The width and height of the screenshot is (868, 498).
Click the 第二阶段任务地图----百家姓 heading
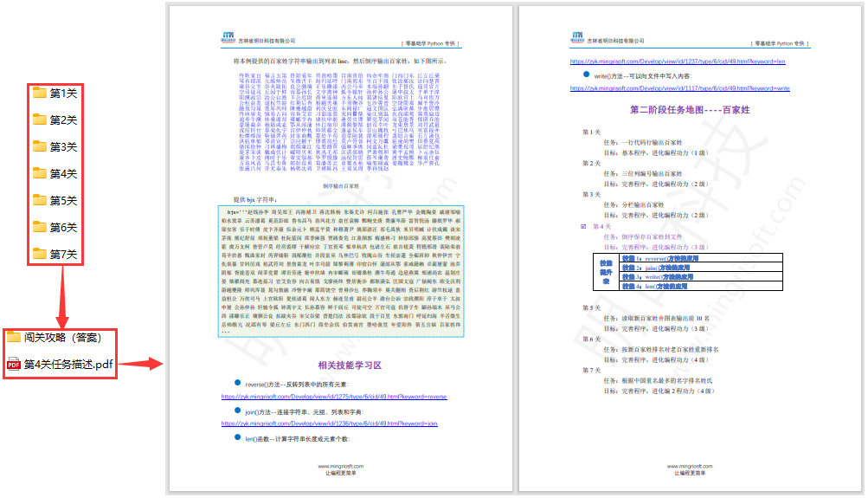click(x=690, y=110)
